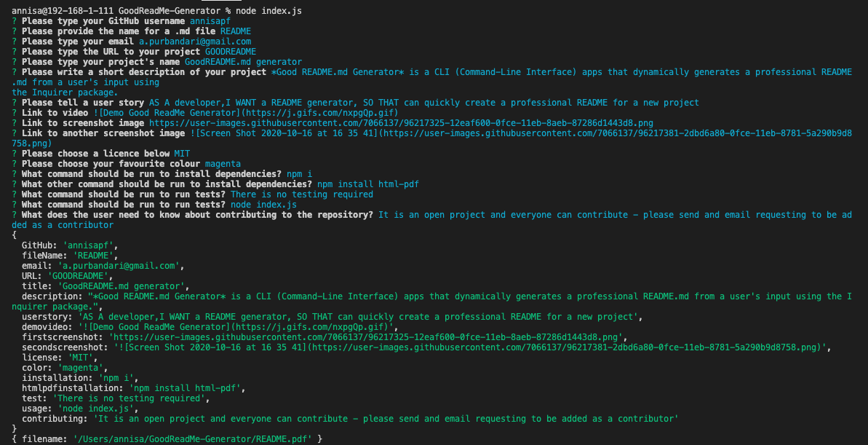Select the prompt answer 'There is no testing required'
The width and height of the screenshot is (868, 445).
coord(302,194)
